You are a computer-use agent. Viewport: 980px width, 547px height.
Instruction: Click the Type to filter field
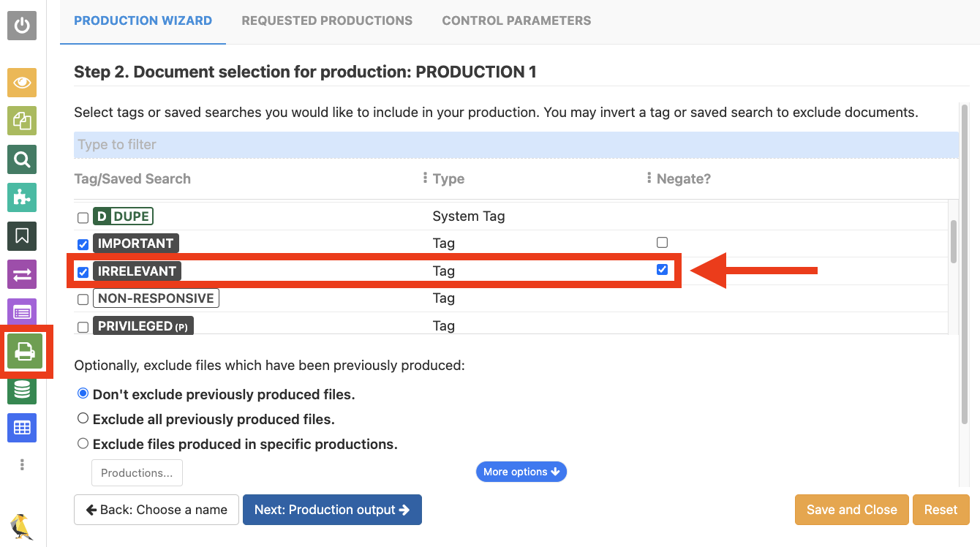[x=516, y=145]
